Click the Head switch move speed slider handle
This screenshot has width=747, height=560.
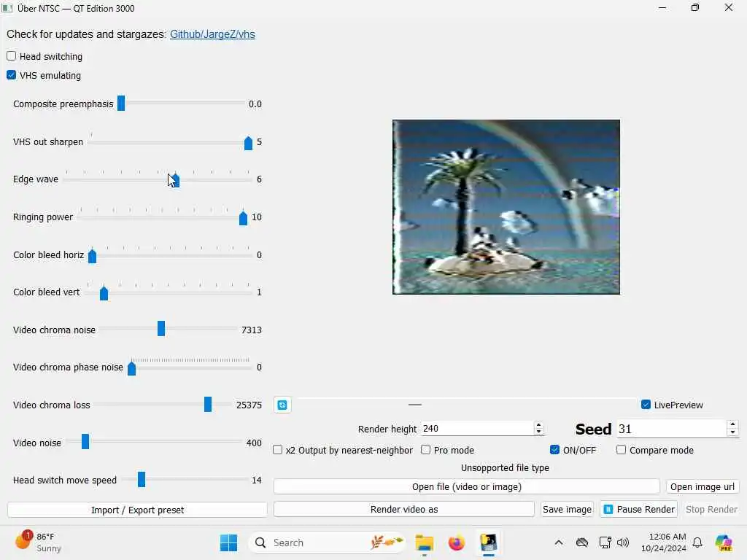coord(142,480)
